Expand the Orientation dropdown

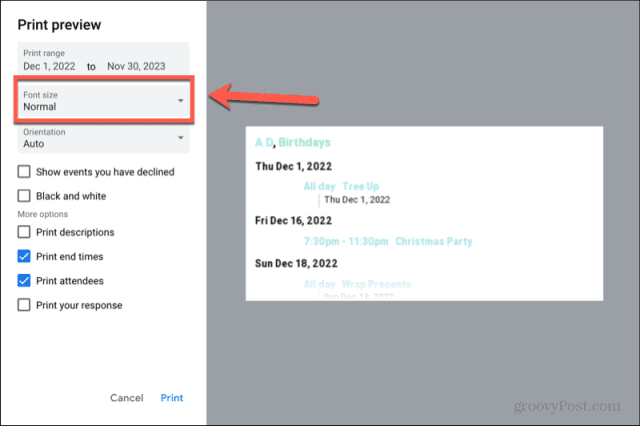pos(103,138)
